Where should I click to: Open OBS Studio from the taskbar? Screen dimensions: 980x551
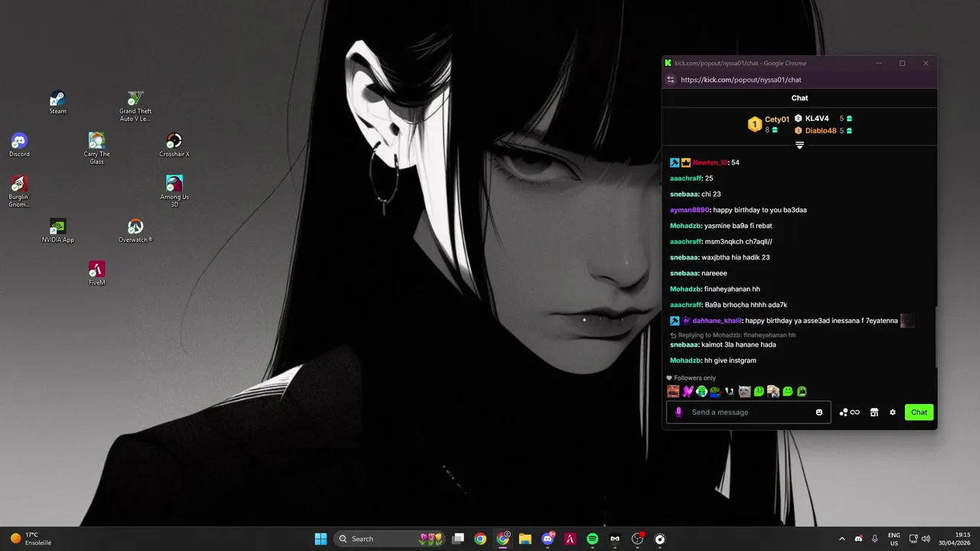coord(637,539)
